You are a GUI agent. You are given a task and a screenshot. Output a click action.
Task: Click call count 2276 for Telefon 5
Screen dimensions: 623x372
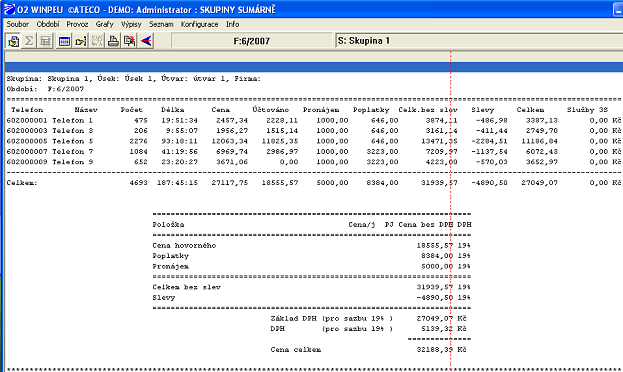[x=138, y=141]
